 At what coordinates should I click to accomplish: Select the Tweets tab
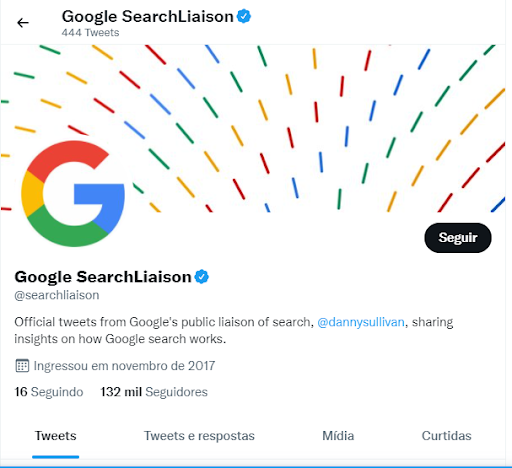click(56, 436)
